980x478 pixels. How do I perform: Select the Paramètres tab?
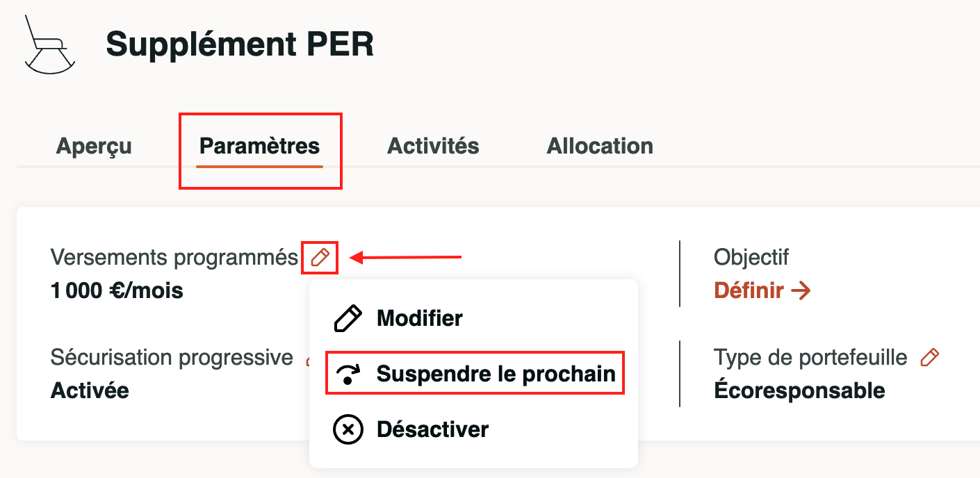click(259, 147)
